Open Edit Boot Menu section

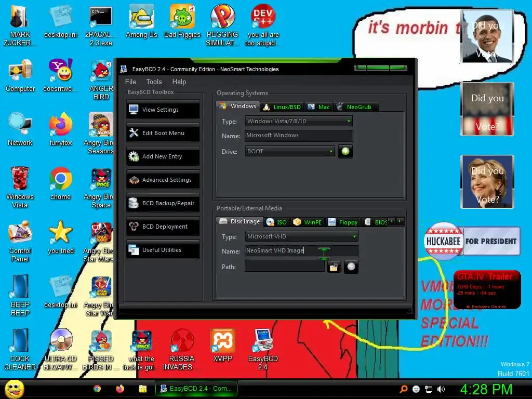coord(163,133)
